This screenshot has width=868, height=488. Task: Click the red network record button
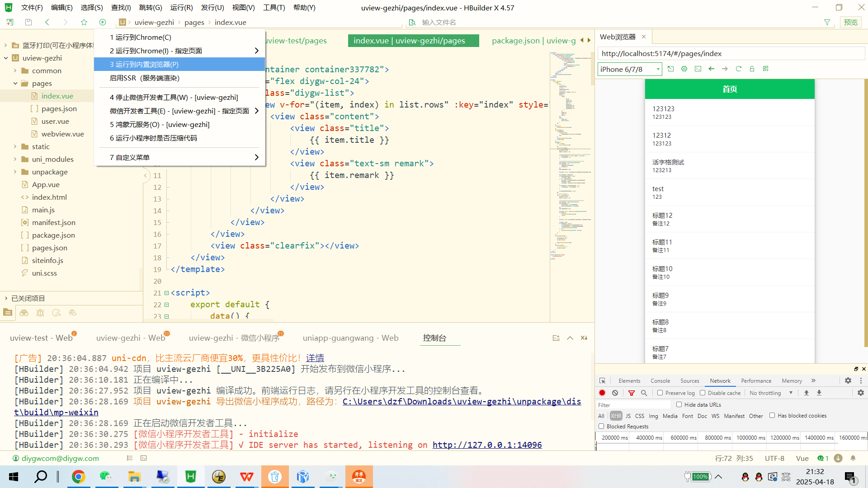[x=602, y=393]
